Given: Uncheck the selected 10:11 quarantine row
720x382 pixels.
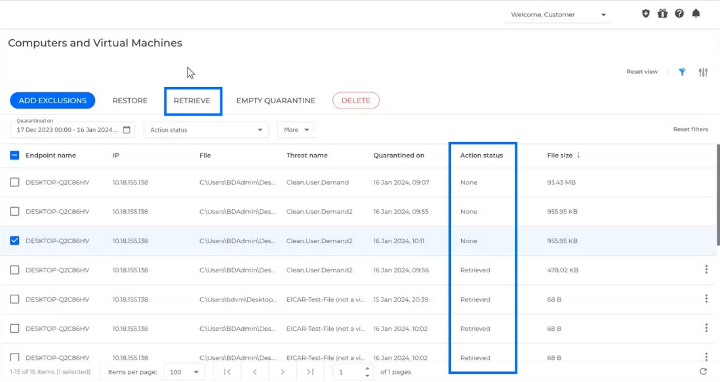Looking at the screenshot, I should pos(15,241).
